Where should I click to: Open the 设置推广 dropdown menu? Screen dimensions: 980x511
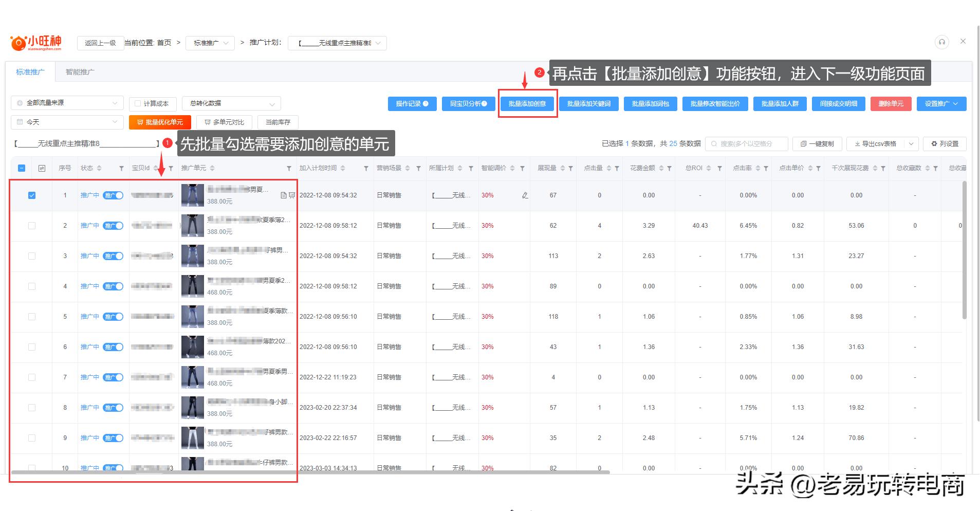pyautogui.click(x=941, y=103)
